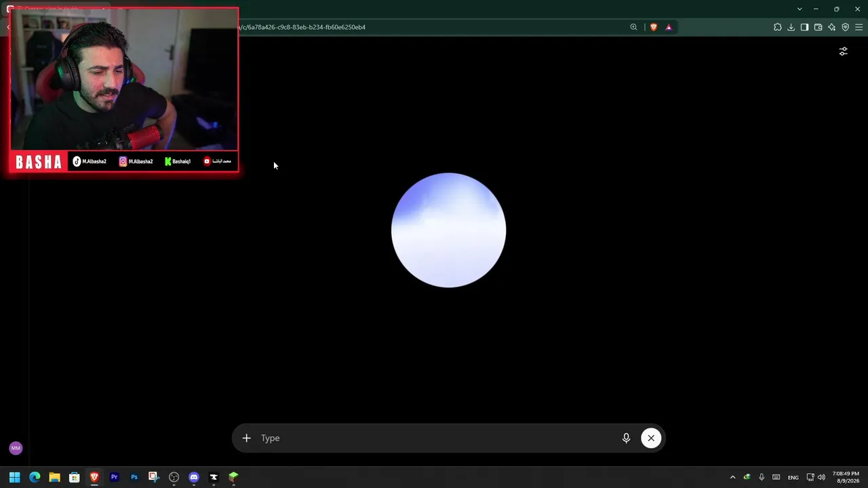Switch to OBS Studio in taskbar
Viewport: 868px width, 488px height.
[x=174, y=477]
